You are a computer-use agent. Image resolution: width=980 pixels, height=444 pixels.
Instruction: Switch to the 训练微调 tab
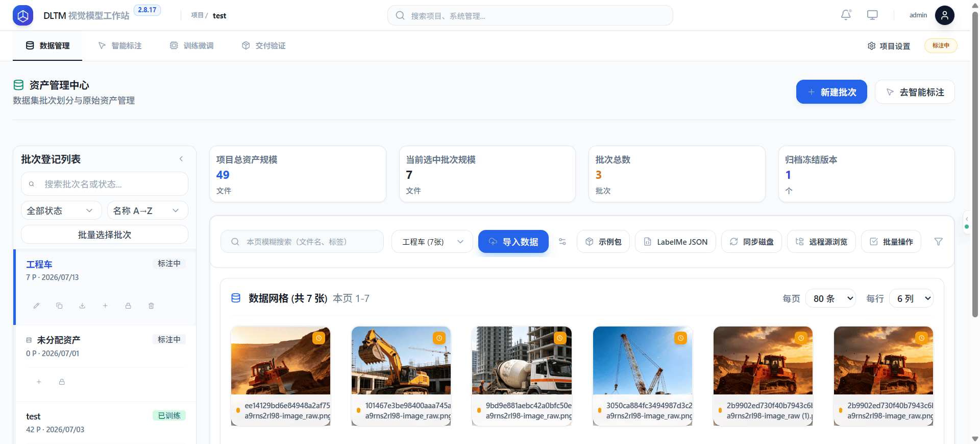coord(192,46)
